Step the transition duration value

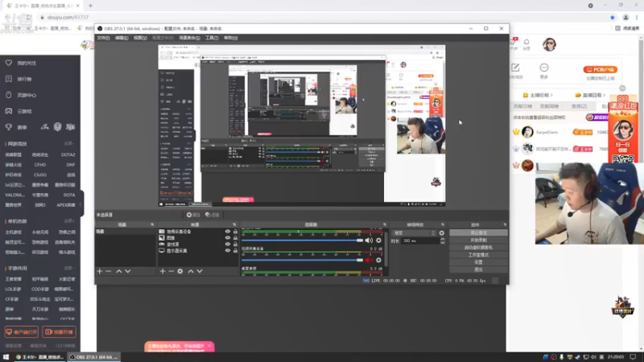(x=442, y=241)
